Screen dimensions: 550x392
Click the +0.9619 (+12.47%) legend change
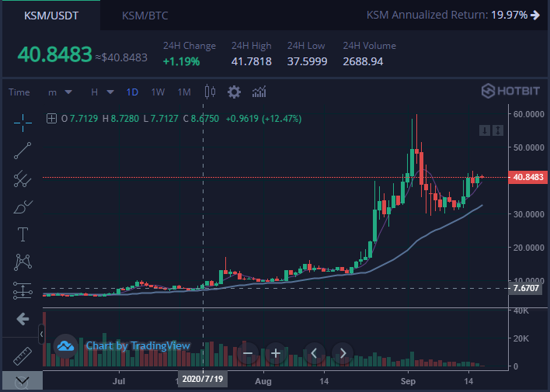click(263, 119)
